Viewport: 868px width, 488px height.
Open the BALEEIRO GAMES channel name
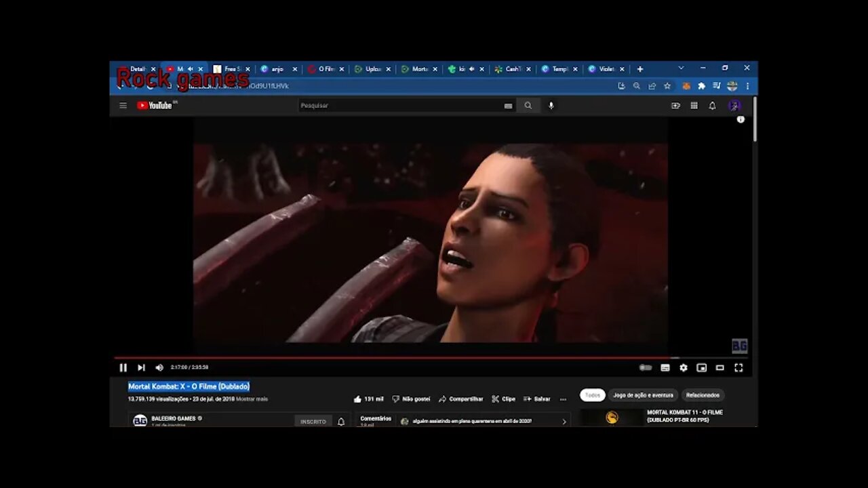[x=174, y=419]
